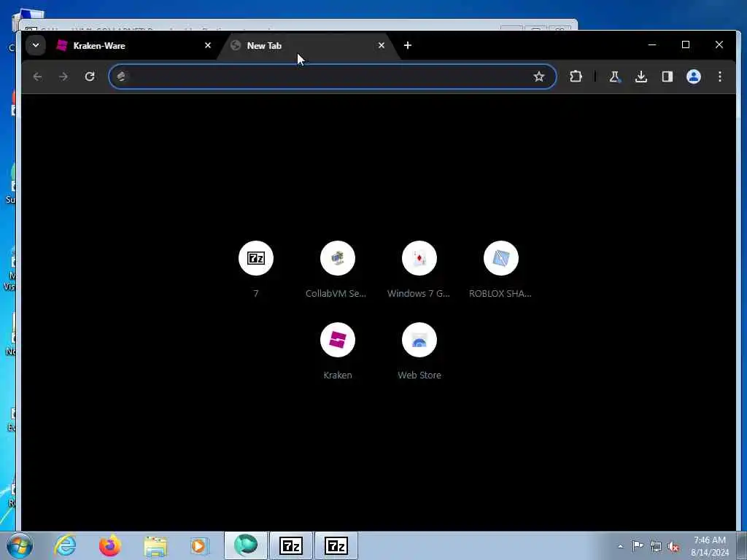Viewport: 747px width, 560px height.
Task: Click the muted volume tray icon
Action: 673,547
